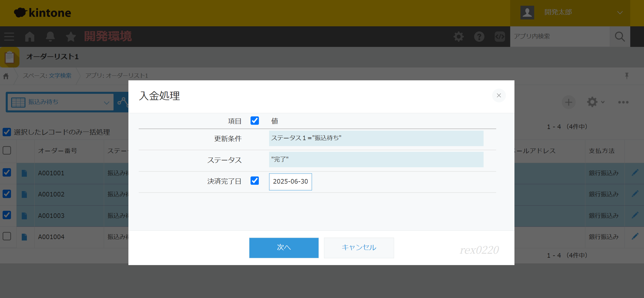Click the キャンセル button
This screenshot has height=298, width=644.
[x=359, y=248]
